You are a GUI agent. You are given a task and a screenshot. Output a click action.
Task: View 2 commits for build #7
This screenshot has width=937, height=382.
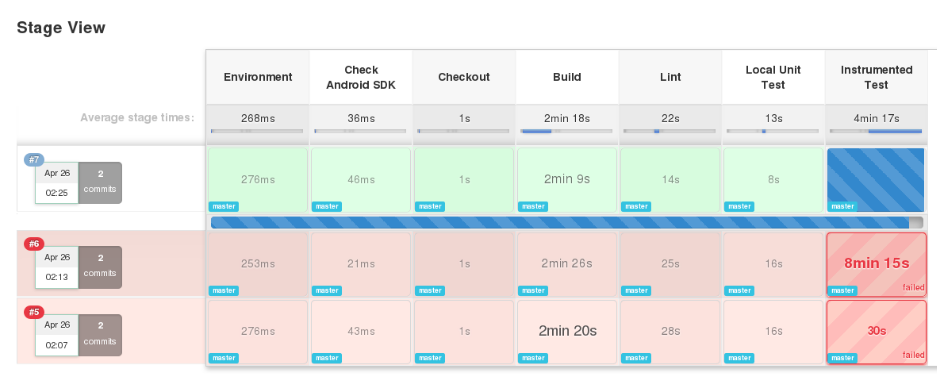coord(100,182)
